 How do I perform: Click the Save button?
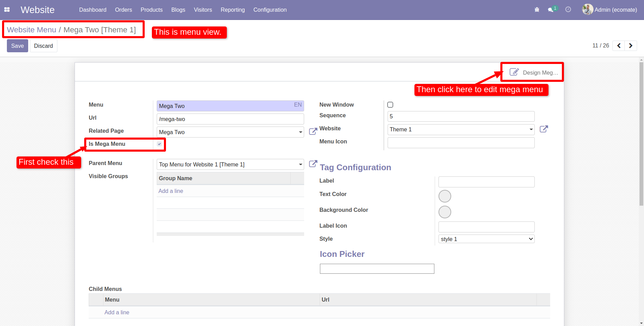pos(18,46)
